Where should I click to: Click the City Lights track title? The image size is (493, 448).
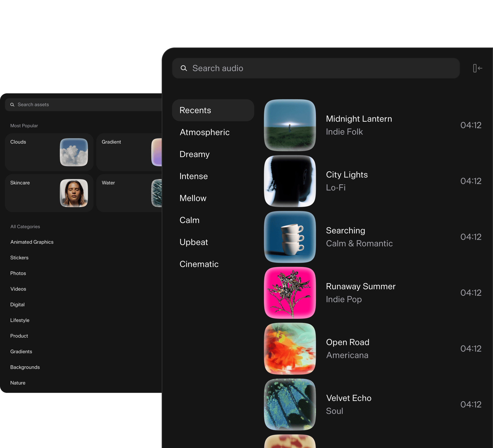coord(347,175)
